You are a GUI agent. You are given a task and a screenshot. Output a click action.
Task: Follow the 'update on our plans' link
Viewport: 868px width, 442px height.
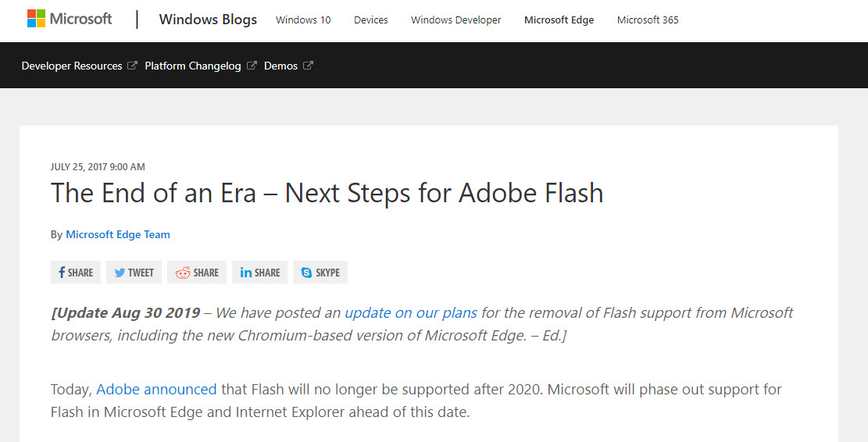point(411,313)
